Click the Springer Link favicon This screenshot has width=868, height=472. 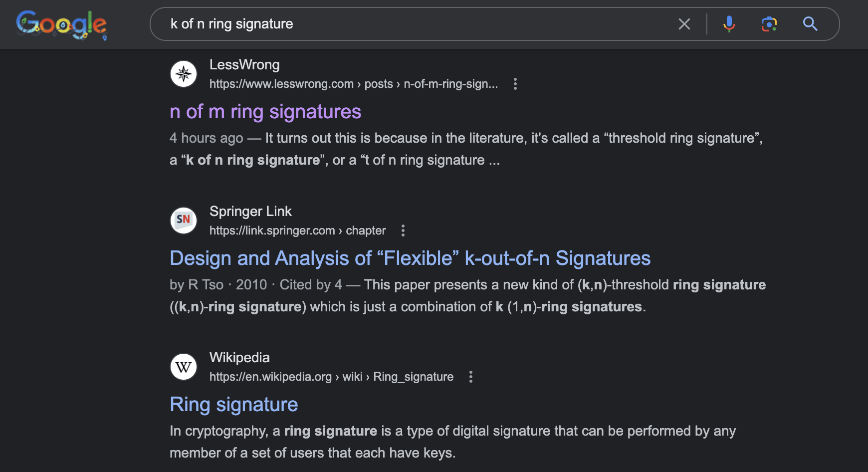tap(184, 221)
